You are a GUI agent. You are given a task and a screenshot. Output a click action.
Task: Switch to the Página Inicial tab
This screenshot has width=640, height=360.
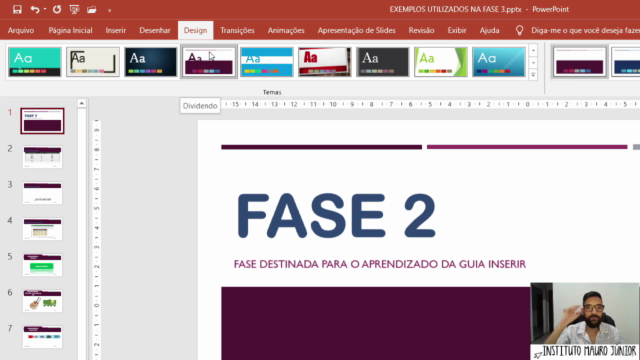pos(70,30)
